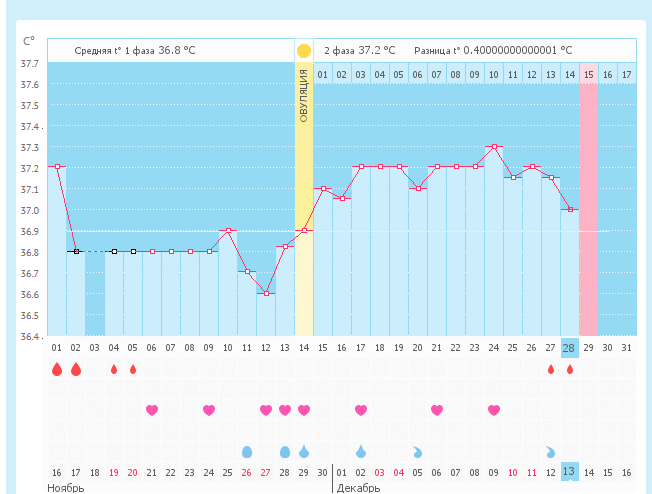Click the large blood drop on cycle day 01
The width and height of the screenshot is (652, 494).
tap(57, 369)
